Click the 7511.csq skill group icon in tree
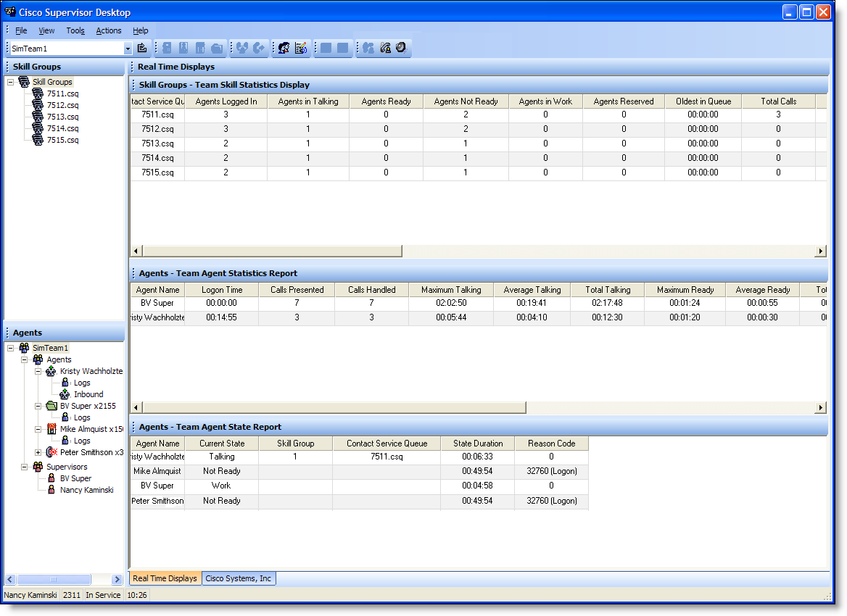The height and width of the screenshot is (616, 847). click(38, 93)
